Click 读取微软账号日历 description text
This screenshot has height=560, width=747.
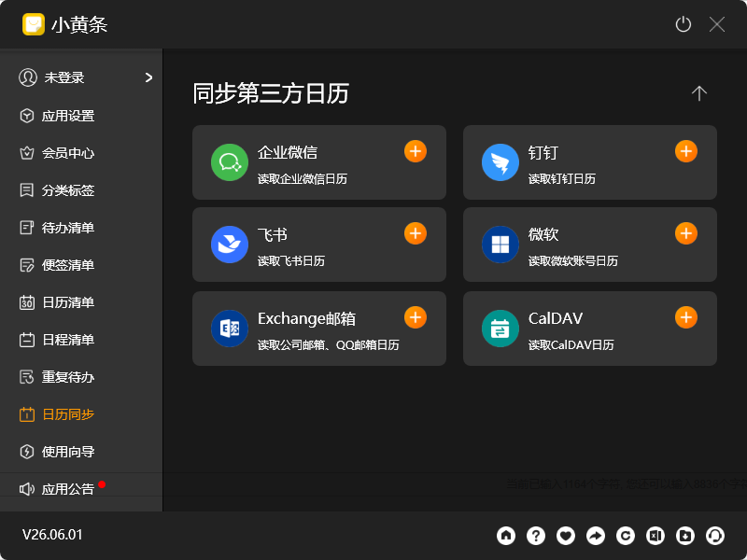[x=573, y=261]
